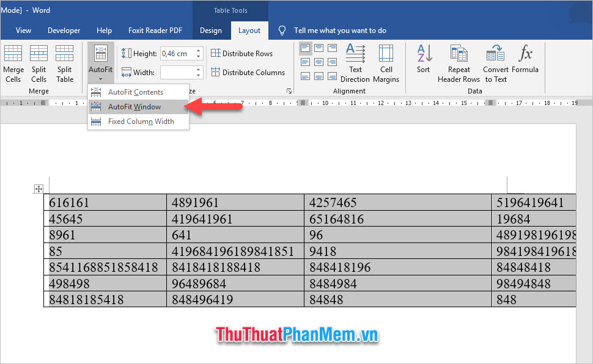Click cell containing 616161

coord(105,203)
